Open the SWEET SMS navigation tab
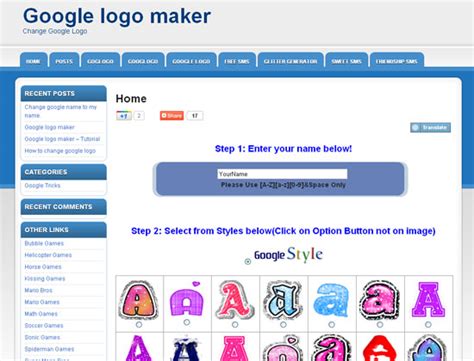Viewport: 474px width, 361px height. coord(347,61)
